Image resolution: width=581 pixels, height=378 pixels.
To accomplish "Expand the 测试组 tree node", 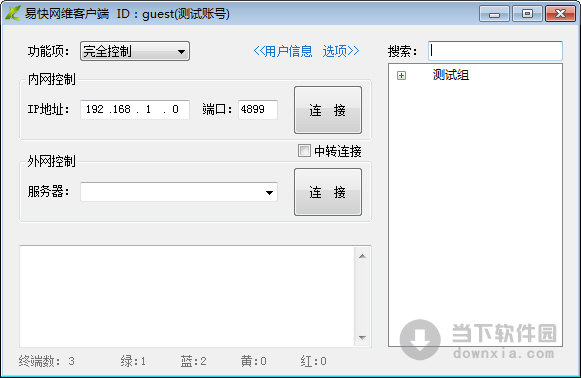I will point(401,76).
